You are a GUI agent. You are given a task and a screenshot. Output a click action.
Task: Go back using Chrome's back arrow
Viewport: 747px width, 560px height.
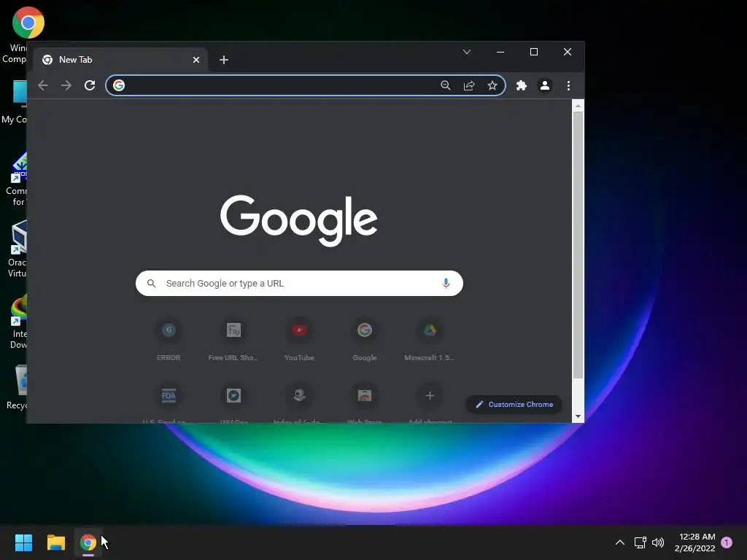click(x=43, y=85)
